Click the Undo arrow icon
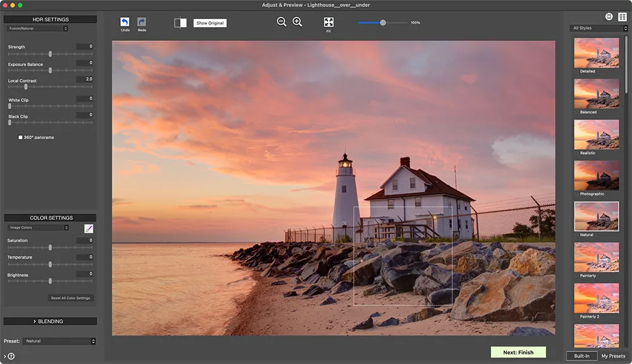The width and height of the screenshot is (632, 364). [x=125, y=22]
